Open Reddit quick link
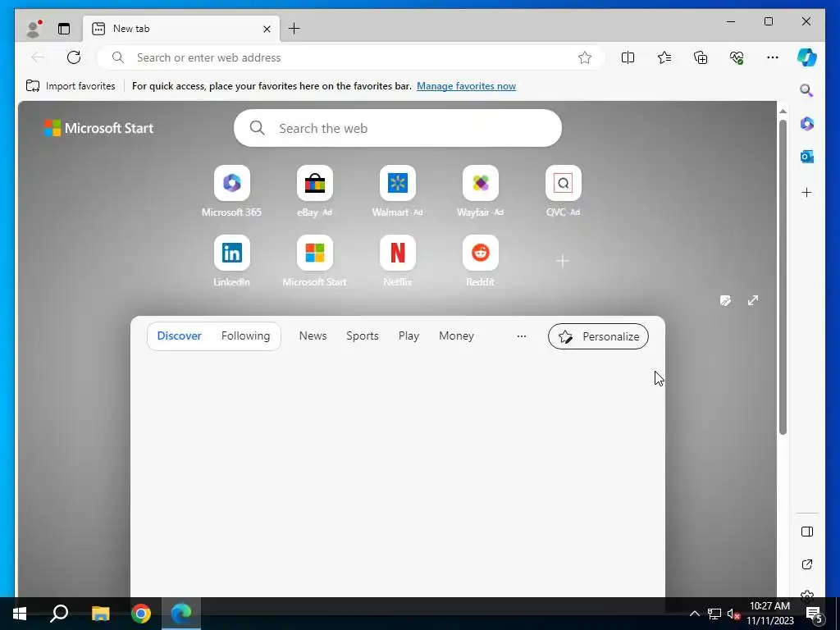This screenshot has height=630, width=840. (481, 261)
